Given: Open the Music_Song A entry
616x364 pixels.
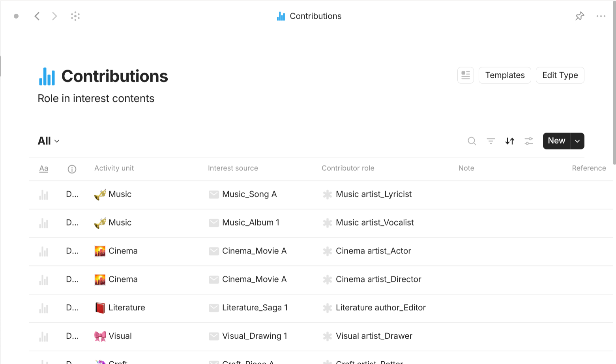Looking at the screenshot, I should tap(250, 194).
